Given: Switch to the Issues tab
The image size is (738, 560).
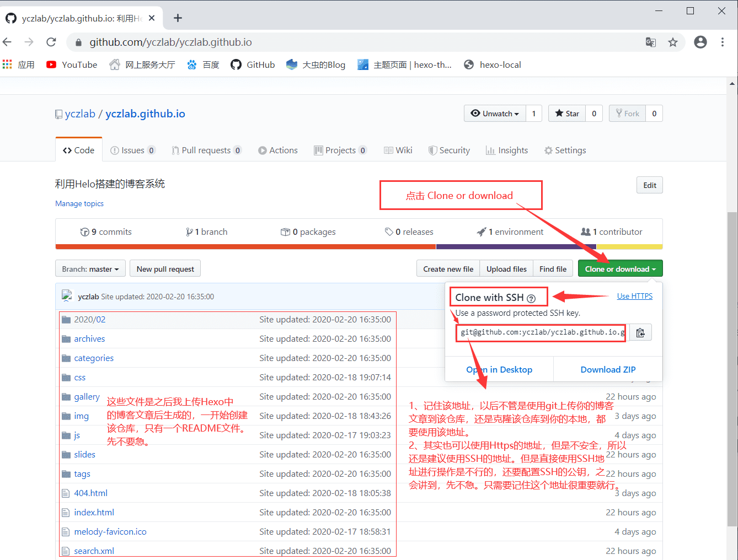Looking at the screenshot, I should pos(133,150).
